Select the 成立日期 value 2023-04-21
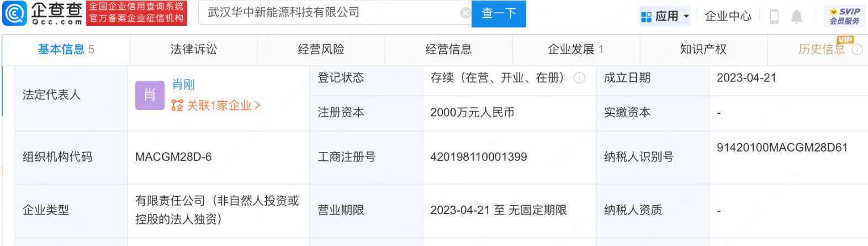The height and width of the screenshot is (246, 868). click(x=746, y=78)
